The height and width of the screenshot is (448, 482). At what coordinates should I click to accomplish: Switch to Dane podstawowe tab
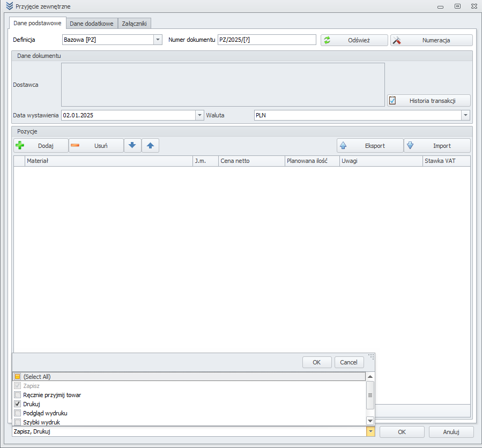(x=37, y=23)
